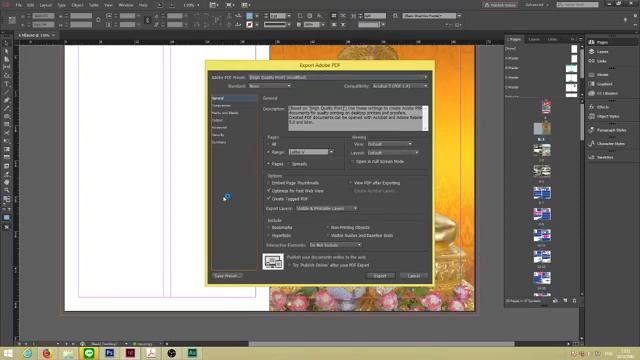Open InDesign from the taskbar

pyautogui.click(x=130, y=353)
